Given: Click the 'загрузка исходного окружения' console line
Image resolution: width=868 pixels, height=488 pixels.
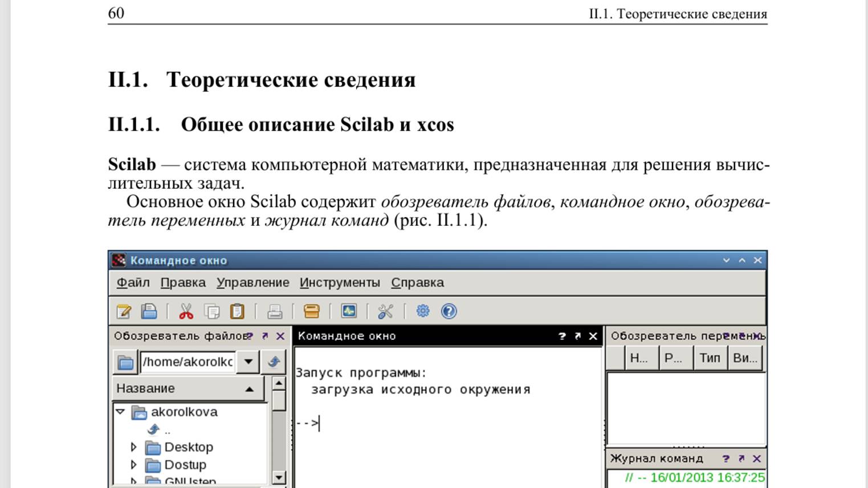Looking at the screenshot, I should [421, 390].
